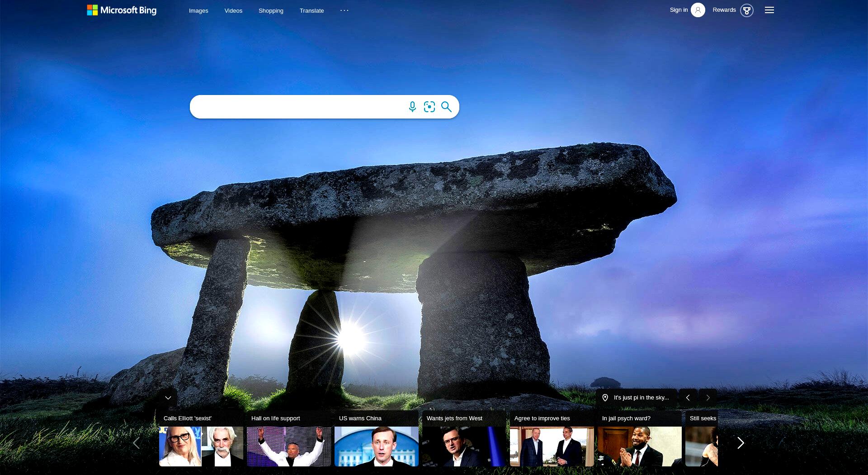Click the magnifier search icon
Image resolution: width=868 pixels, height=475 pixels.
click(x=446, y=107)
